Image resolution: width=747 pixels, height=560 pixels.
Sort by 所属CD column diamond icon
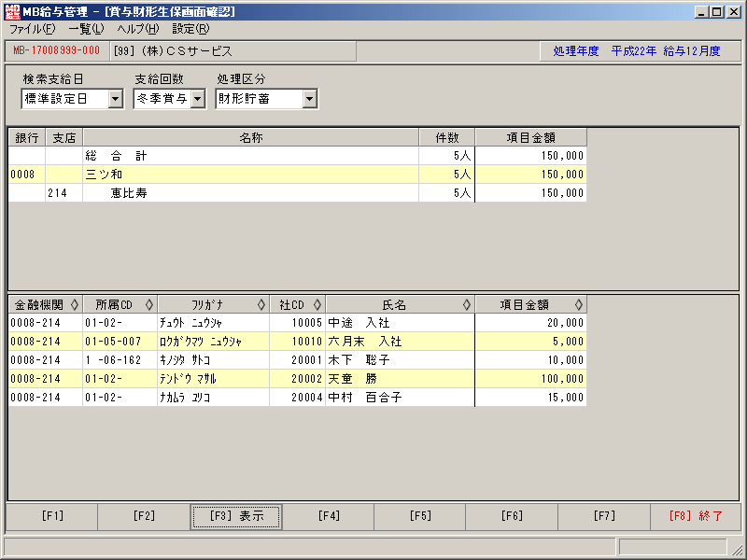coord(149,304)
